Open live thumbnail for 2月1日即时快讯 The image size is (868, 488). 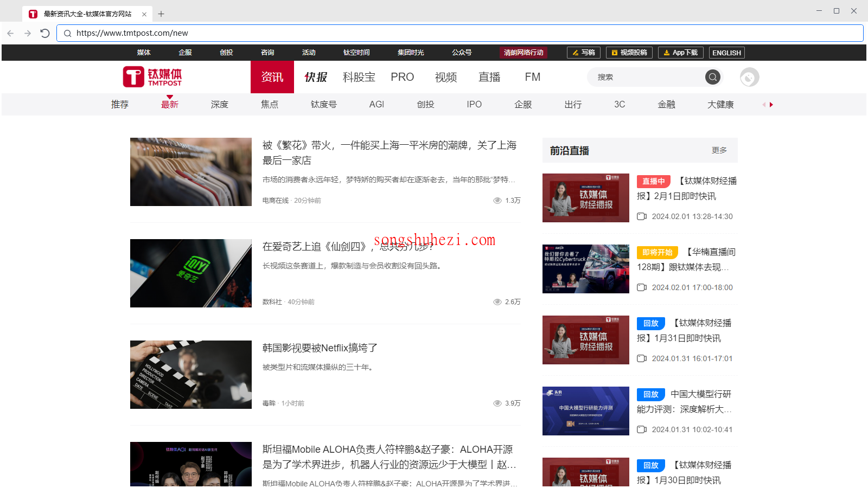tap(586, 198)
